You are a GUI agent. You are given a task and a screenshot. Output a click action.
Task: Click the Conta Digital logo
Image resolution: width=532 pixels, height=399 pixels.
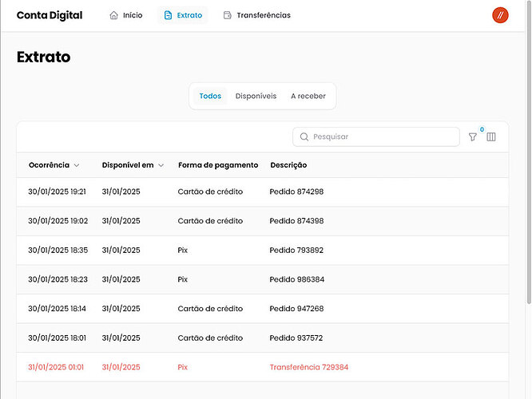coord(49,15)
